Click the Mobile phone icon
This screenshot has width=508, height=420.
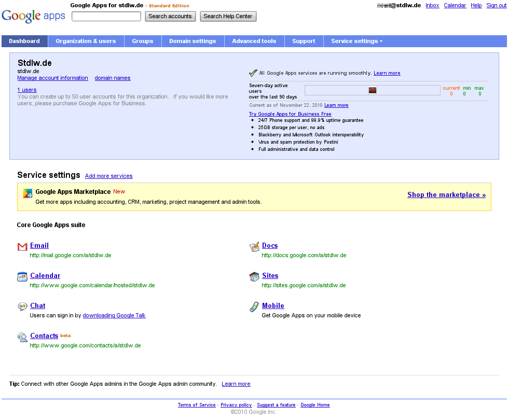(254, 306)
